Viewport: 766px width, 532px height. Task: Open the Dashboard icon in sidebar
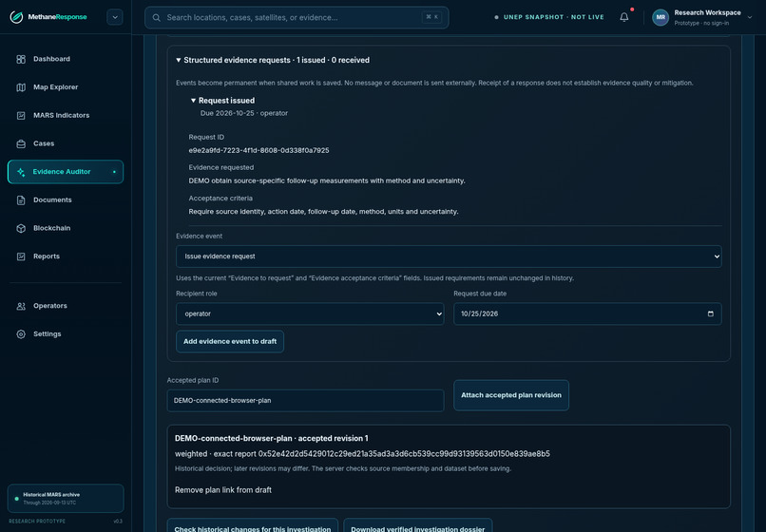21,59
